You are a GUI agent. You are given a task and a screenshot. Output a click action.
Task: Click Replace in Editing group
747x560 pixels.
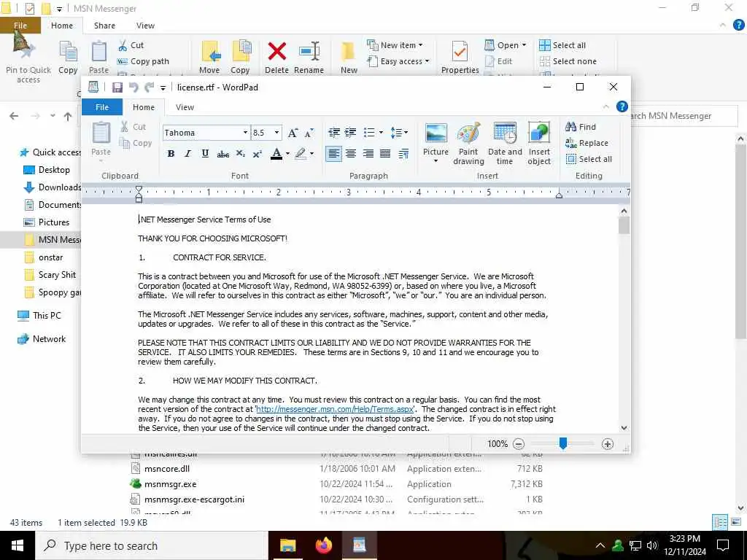(x=587, y=143)
